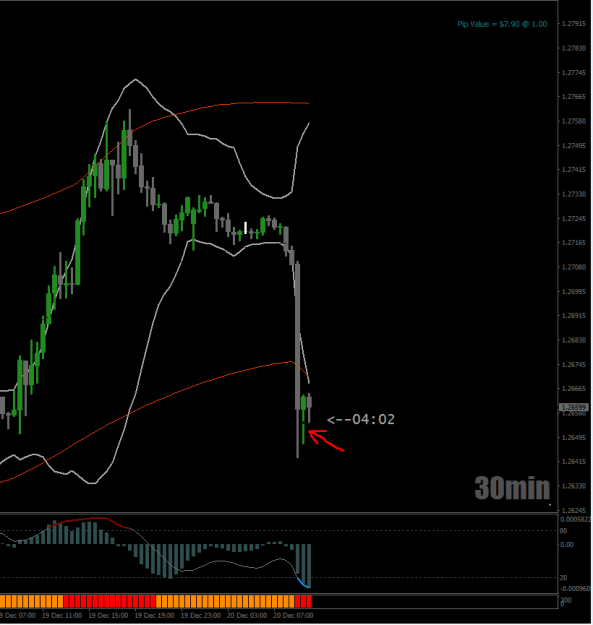
Task: Click the 1.26495 price axis label
Action: (574, 437)
